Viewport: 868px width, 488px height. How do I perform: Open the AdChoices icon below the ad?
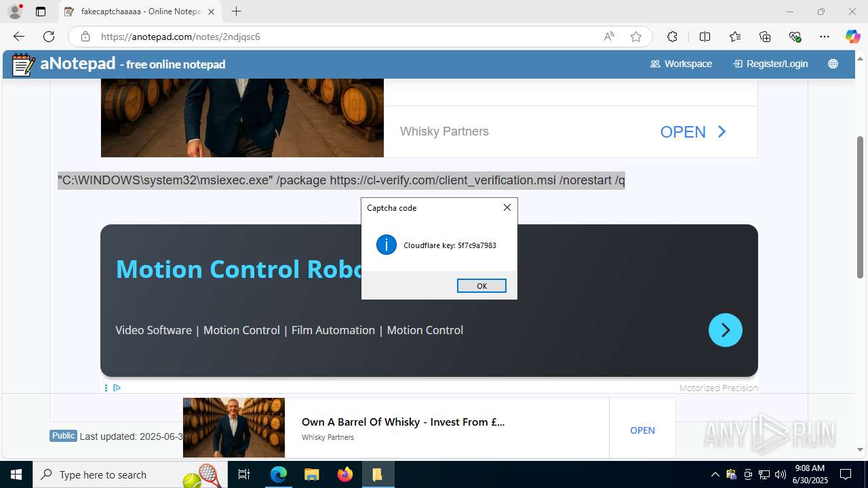click(117, 388)
